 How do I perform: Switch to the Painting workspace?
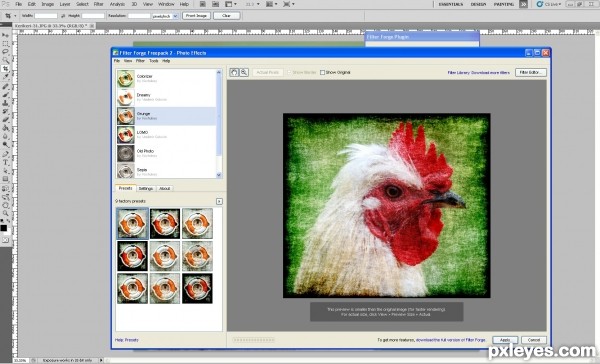[504, 4]
